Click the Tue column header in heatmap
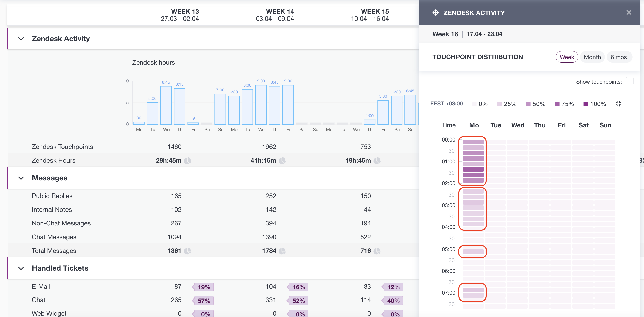The height and width of the screenshot is (317, 644). coord(496,125)
